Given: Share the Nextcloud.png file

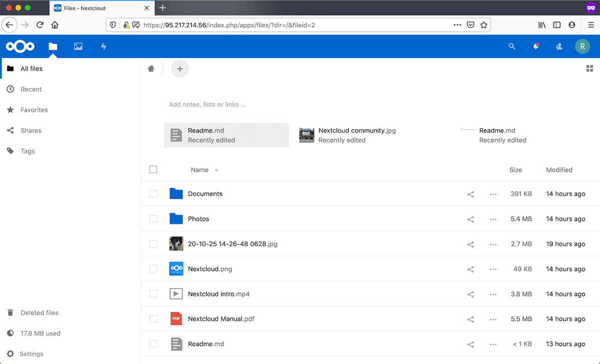Looking at the screenshot, I should pos(470,269).
